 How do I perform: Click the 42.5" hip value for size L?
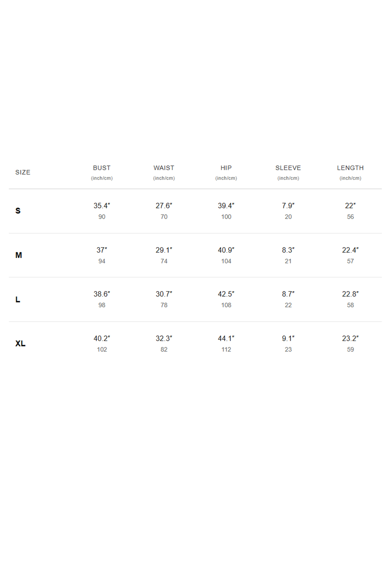[226, 294]
